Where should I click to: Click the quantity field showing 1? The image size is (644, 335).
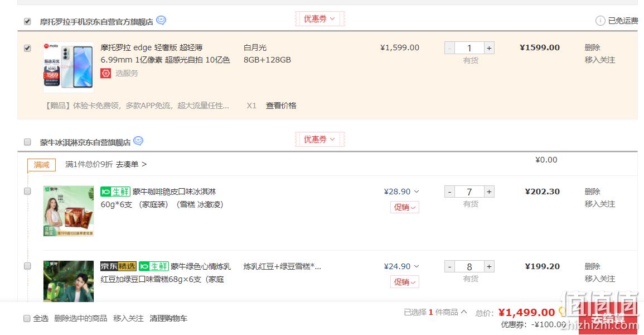469,48
